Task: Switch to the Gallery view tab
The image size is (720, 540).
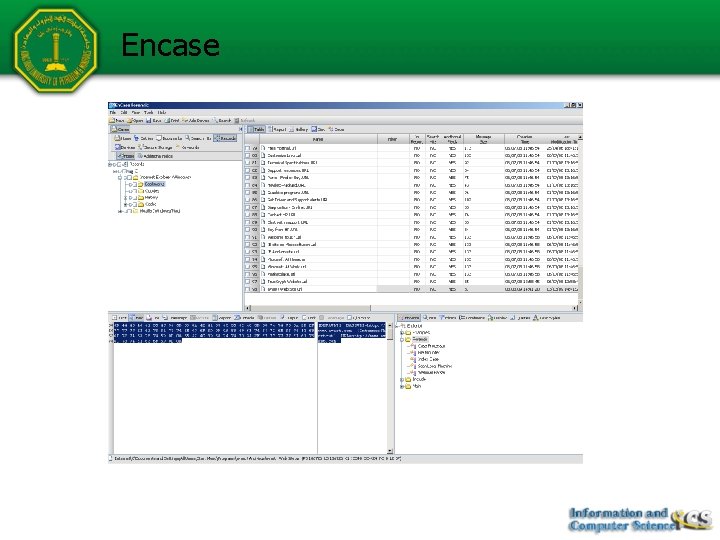Action: (x=298, y=129)
